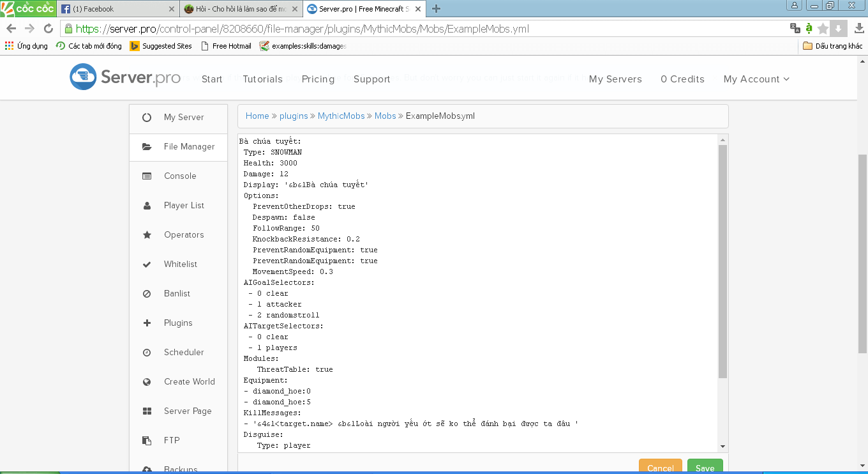Open the Backups sidebar item

click(x=178, y=469)
